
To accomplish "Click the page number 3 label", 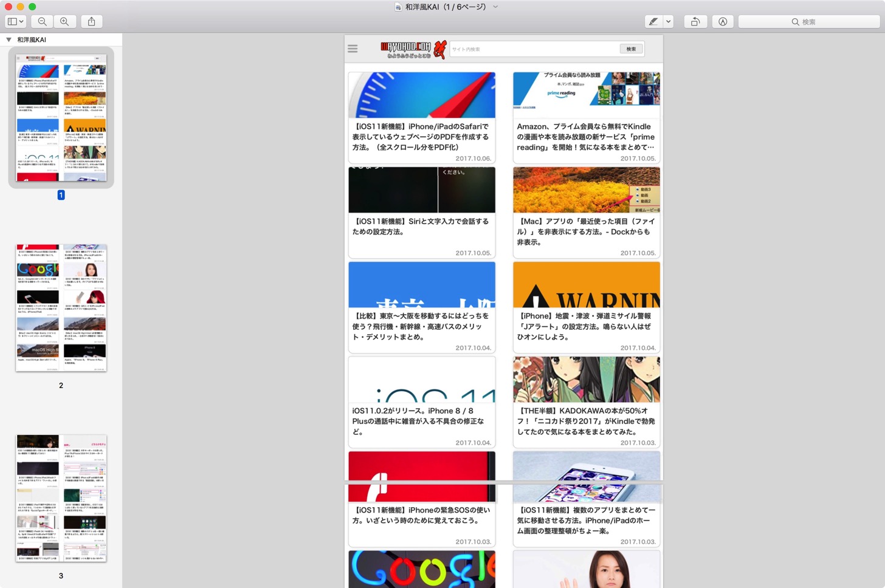I will point(61,576).
